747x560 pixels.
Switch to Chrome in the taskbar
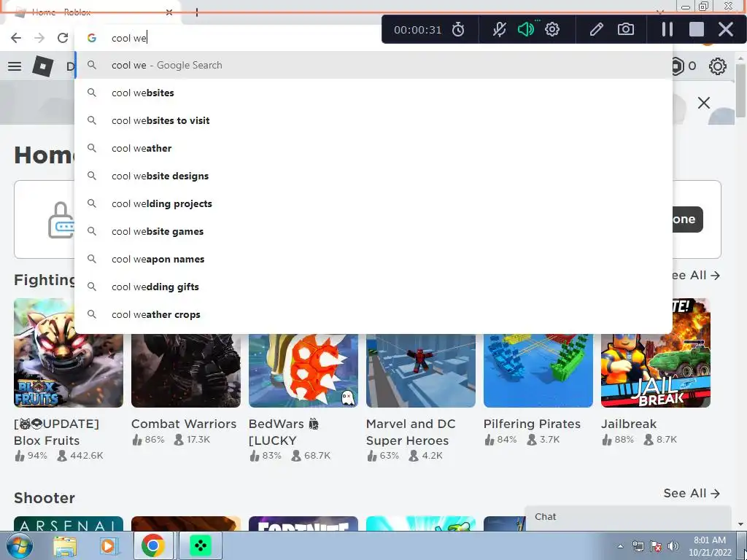153,545
